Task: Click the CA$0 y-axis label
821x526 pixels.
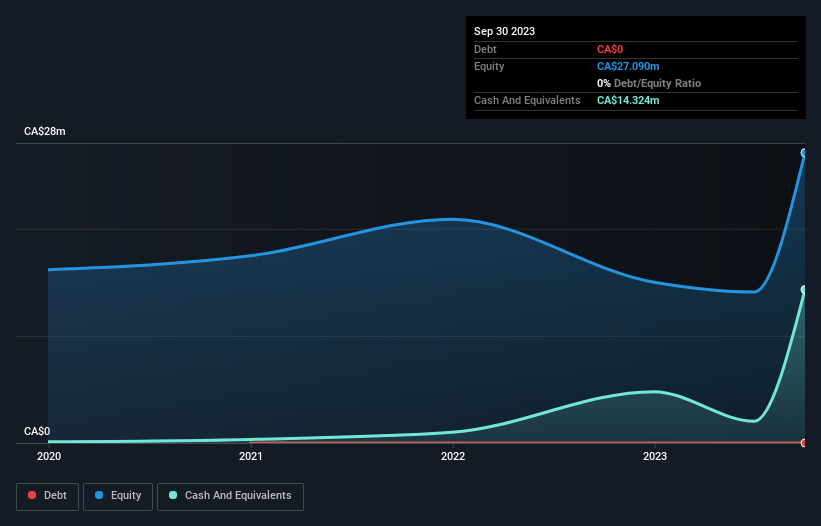Action: coord(37,431)
